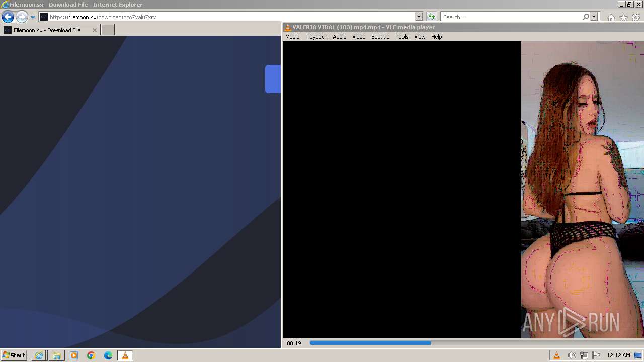Select the VLC taskbar button

click(125, 355)
